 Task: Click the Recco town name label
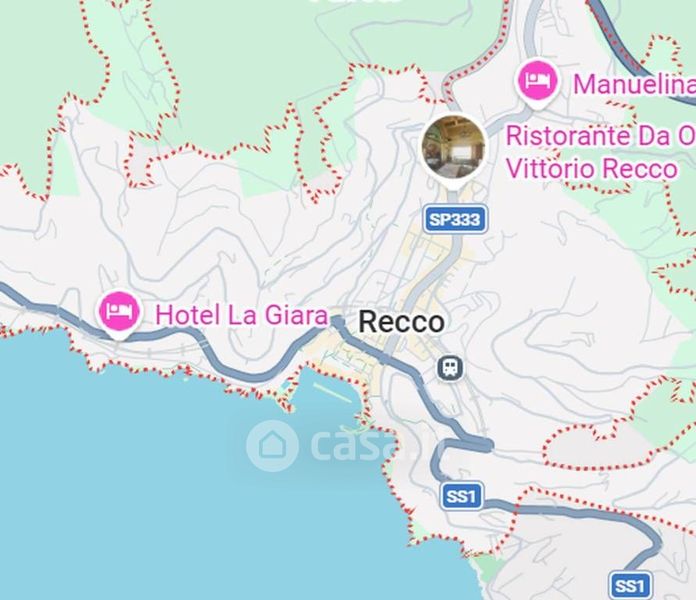pyautogui.click(x=401, y=322)
